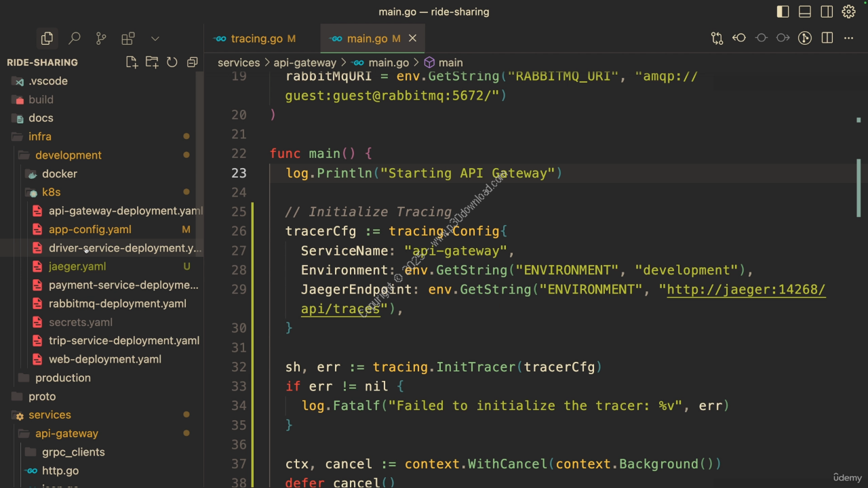Collapse all folders in explorer
Viewport: 868px width, 488px height.
tap(192, 62)
